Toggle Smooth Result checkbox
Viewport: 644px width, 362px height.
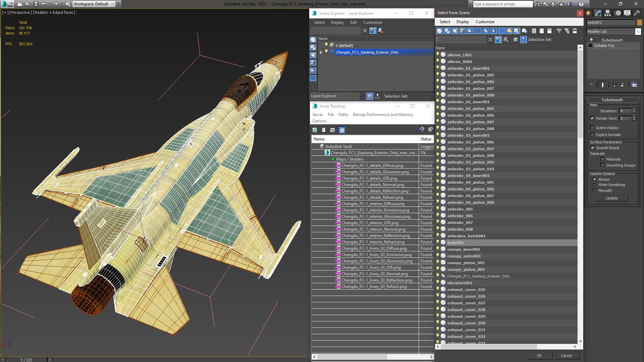point(592,148)
